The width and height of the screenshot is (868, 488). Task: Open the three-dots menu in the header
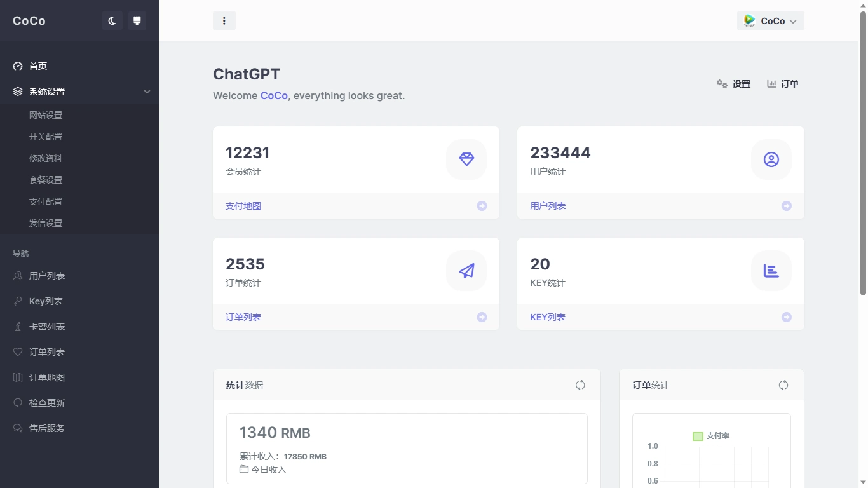click(224, 21)
